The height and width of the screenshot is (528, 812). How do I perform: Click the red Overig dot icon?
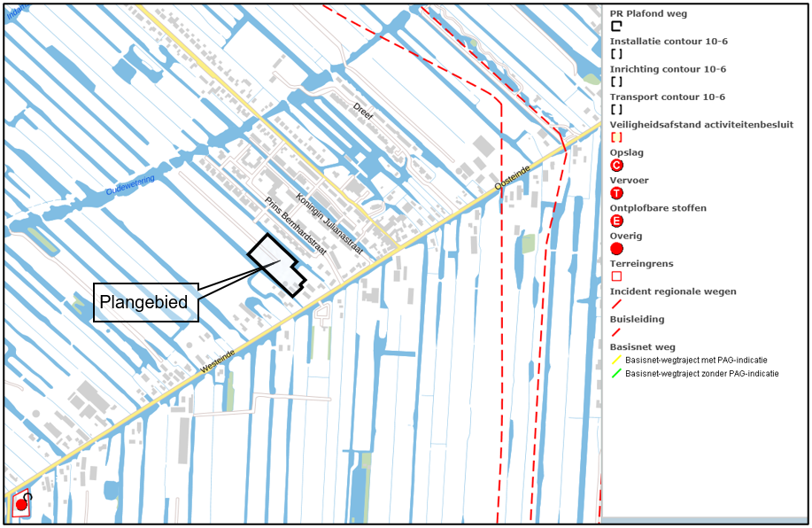click(x=616, y=249)
